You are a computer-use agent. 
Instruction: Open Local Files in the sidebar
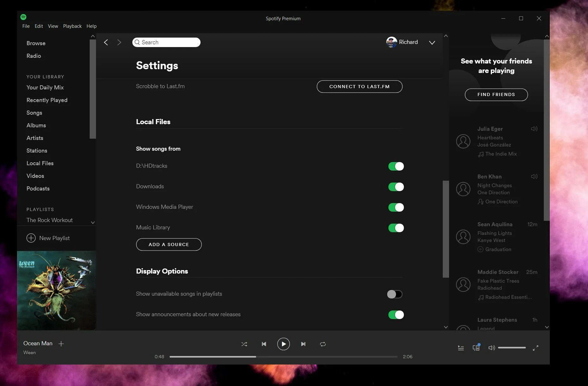point(40,163)
